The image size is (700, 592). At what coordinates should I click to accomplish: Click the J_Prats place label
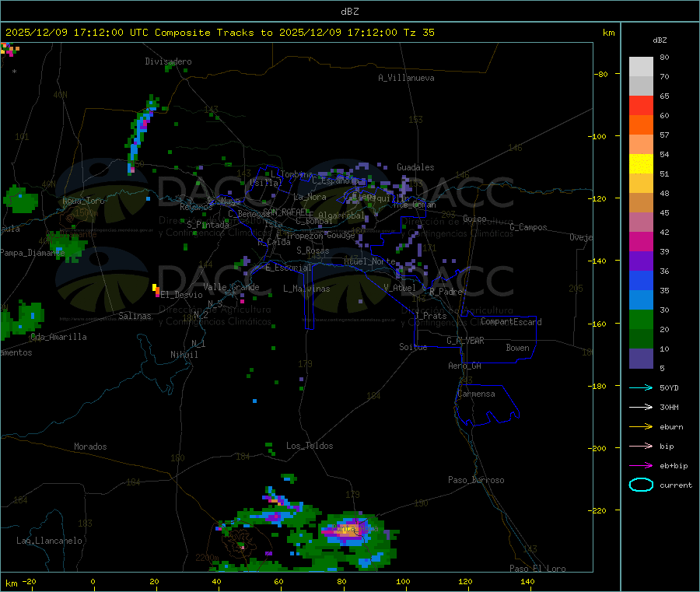click(430, 316)
